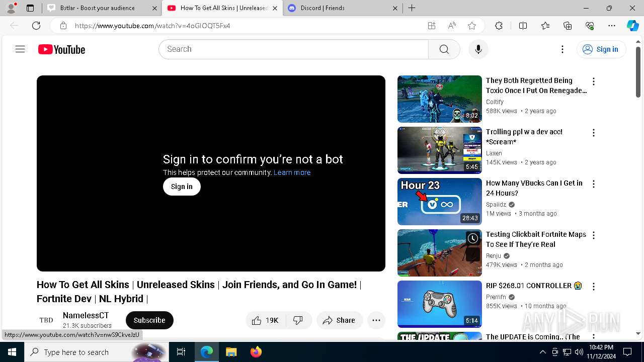Like the video with thumbs up
The height and width of the screenshot is (362, 644).
265,320
